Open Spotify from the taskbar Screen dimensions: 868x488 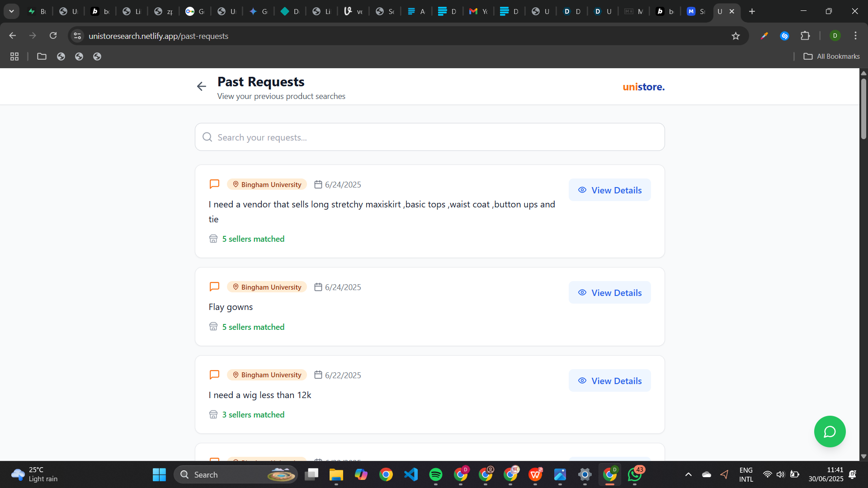435,474
